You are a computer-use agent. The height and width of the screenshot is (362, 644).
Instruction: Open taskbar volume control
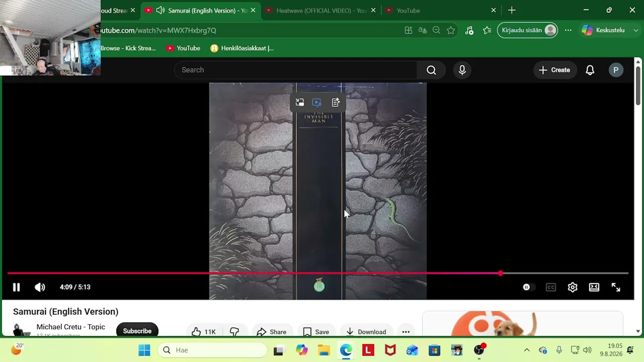(x=587, y=350)
